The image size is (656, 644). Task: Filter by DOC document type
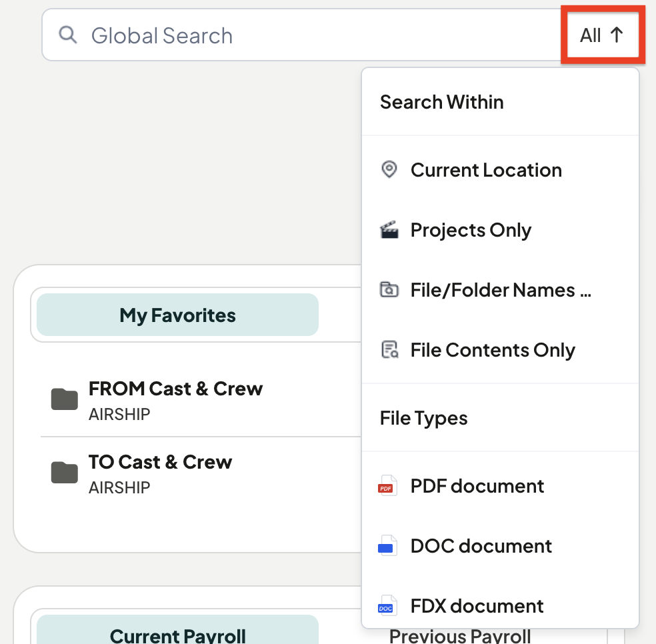501,546
